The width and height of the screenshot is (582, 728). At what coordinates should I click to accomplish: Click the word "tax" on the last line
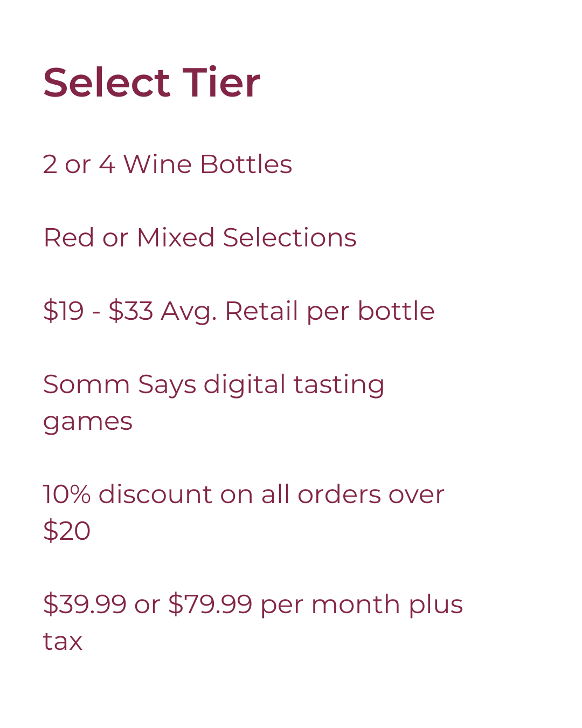[63, 641]
